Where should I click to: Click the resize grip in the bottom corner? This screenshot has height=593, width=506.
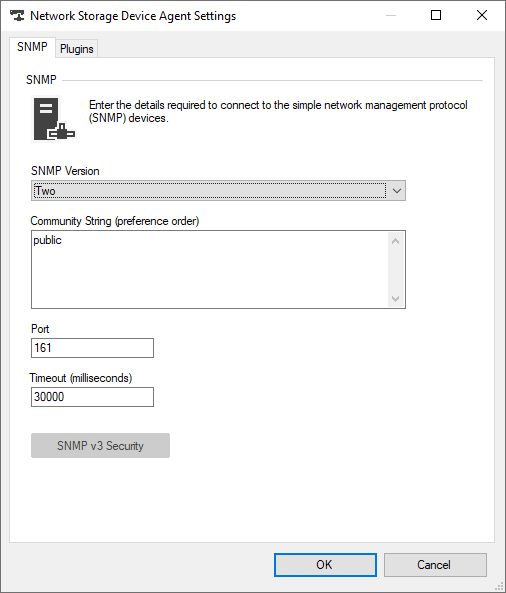click(500, 587)
